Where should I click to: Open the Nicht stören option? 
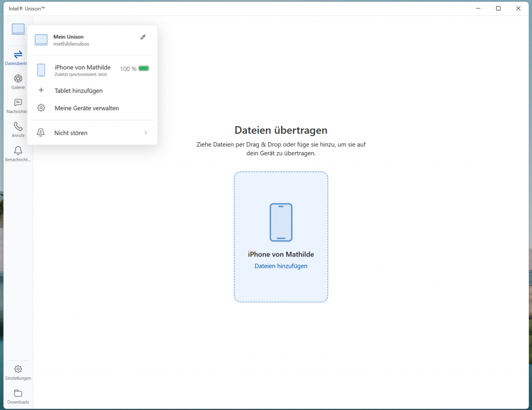92,133
